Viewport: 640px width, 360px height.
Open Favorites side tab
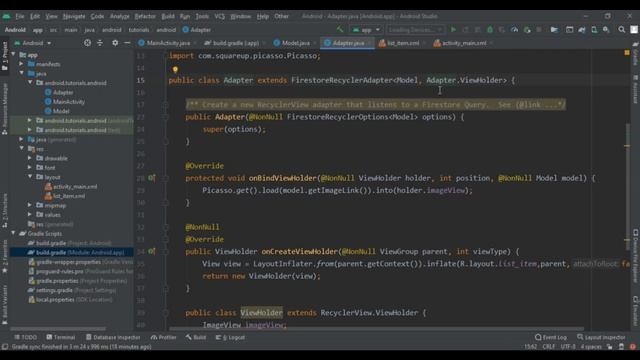[4, 256]
